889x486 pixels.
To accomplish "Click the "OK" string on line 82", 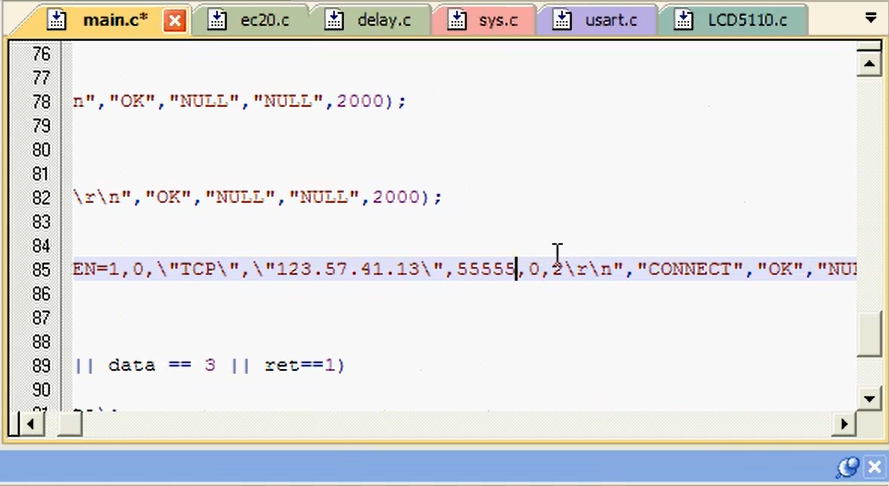I will [x=168, y=197].
